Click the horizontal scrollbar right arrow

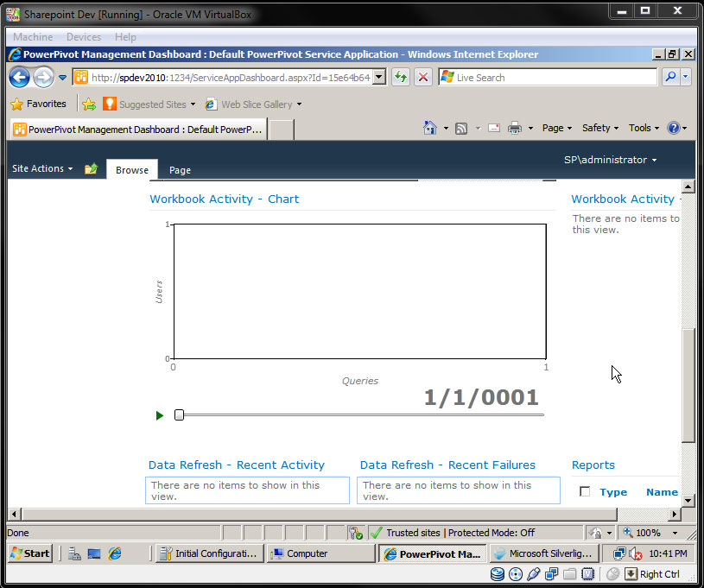coord(675,514)
